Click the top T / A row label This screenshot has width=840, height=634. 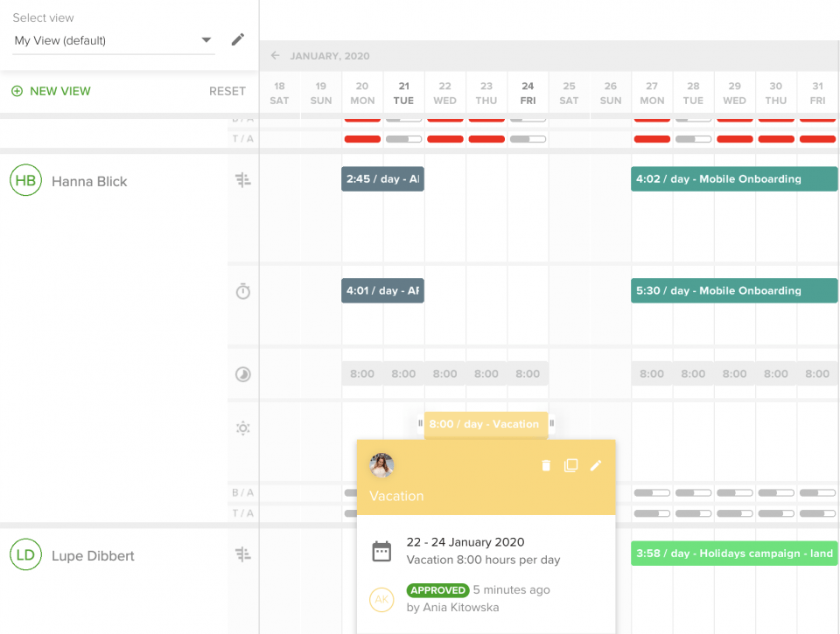tap(242, 139)
